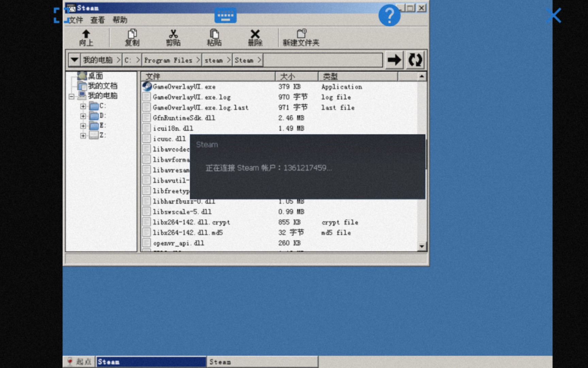Refresh the file listing
588x368 pixels.
[415, 60]
